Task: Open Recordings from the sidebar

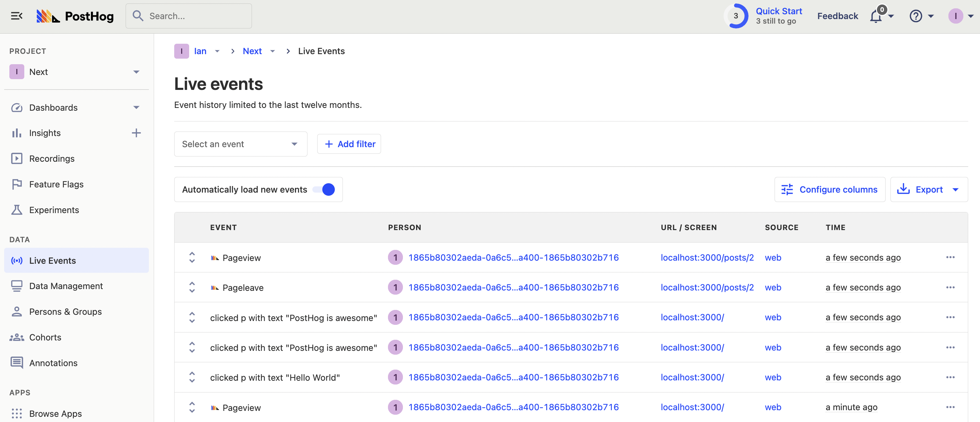Action: point(52,158)
